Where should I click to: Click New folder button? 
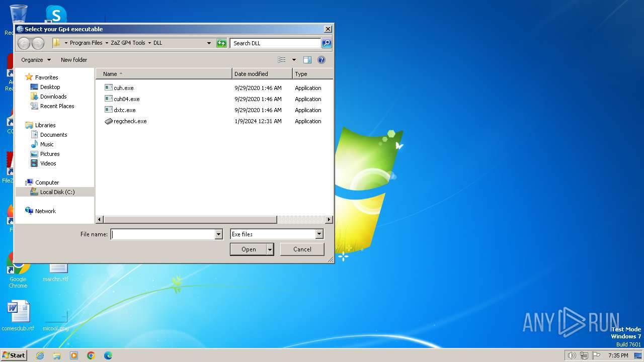click(74, 60)
